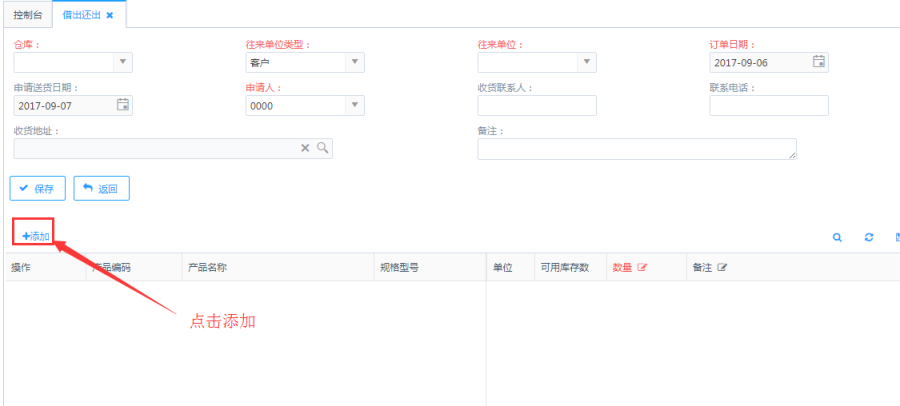Viewport: 900px width, 406px height.
Task: Click the refresh icon above the table
Action: pos(869,238)
